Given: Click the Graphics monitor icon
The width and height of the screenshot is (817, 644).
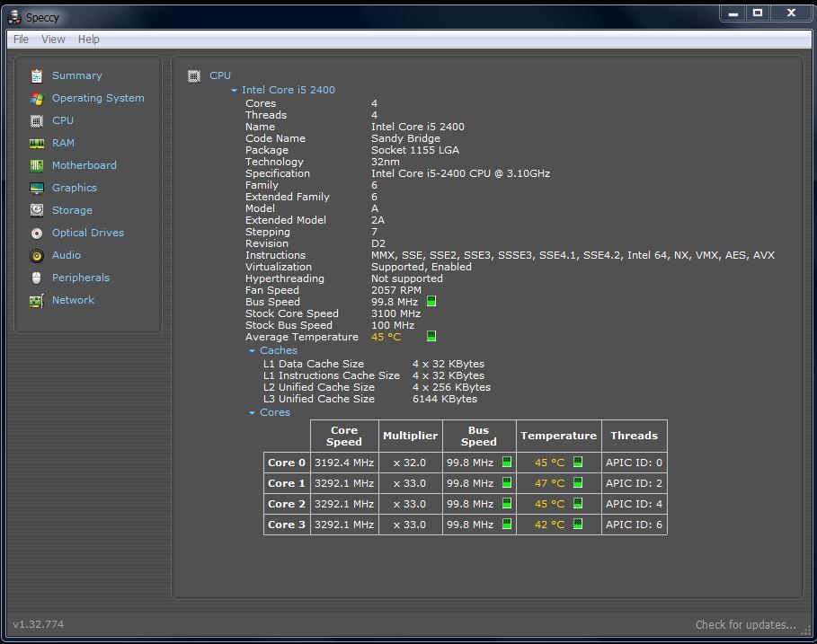Looking at the screenshot, I should tap(37, 189).
